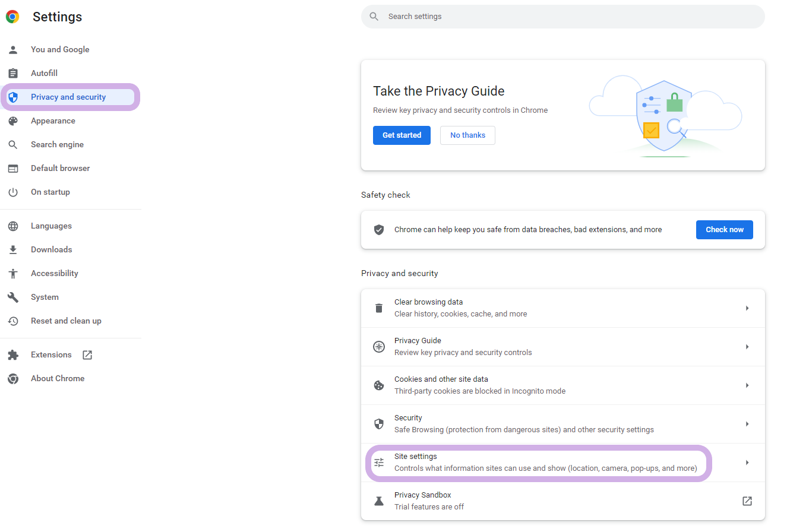Click the flask icon for Privacy Sandbox
Viewport: 790px width, 532px height.
pyautogui.click(x=379, y=501)
